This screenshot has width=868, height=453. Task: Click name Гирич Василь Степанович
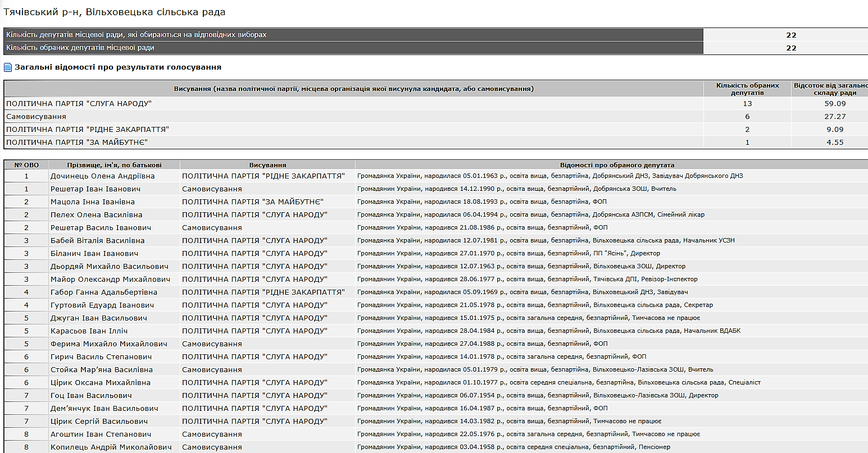(x=101, y=356)
